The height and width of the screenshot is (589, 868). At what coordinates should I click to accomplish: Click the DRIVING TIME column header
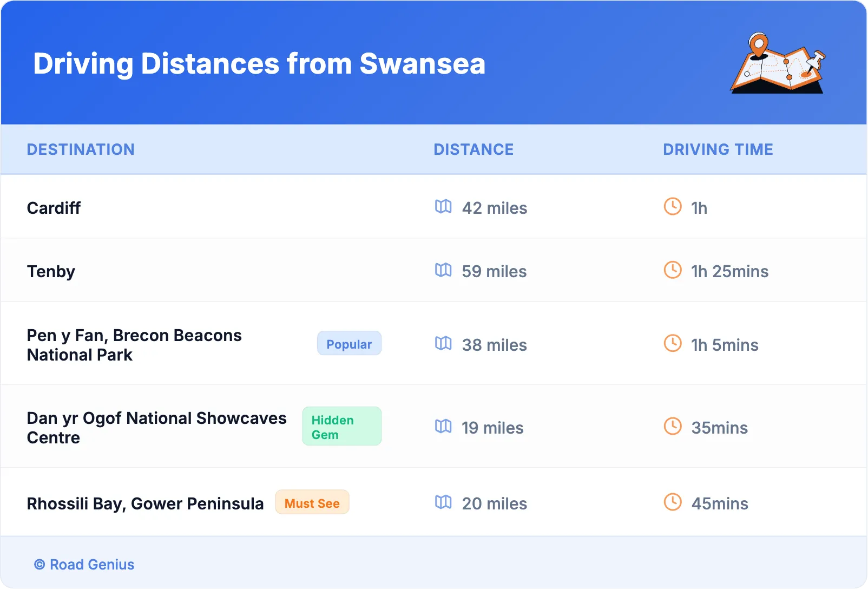pos(718,149)
